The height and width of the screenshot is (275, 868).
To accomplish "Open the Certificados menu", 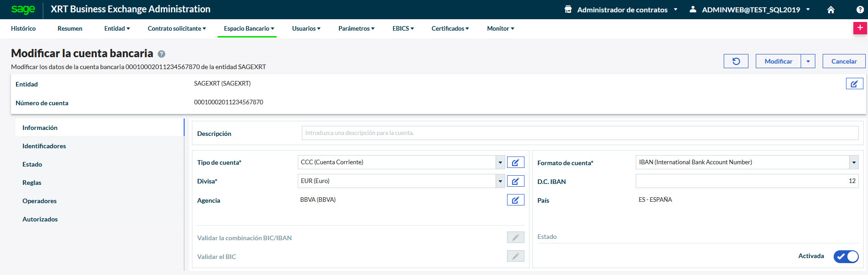I will [x=450, y=28].
